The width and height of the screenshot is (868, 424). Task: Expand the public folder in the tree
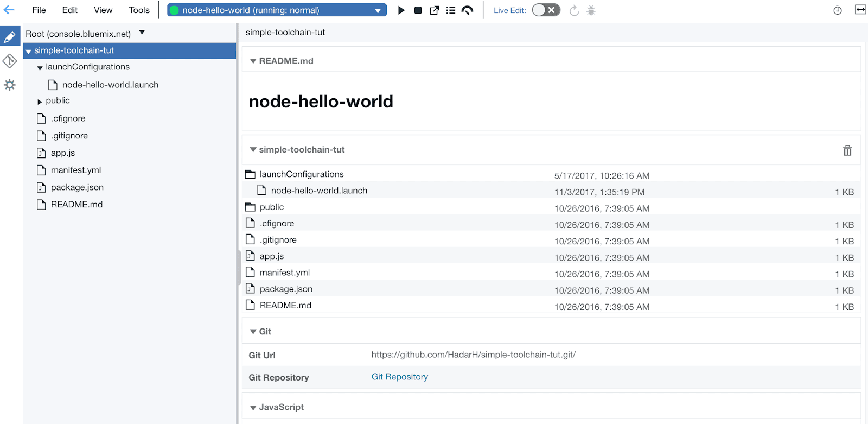click(x=40, y=102)
